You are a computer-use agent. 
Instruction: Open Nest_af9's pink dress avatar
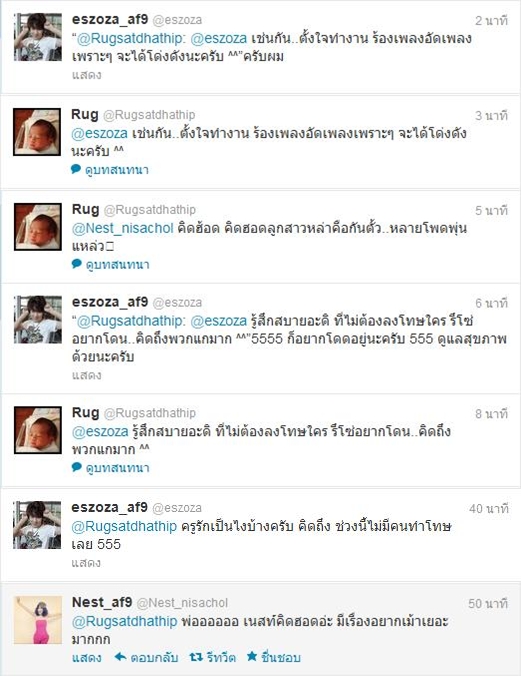coord(38,620)
